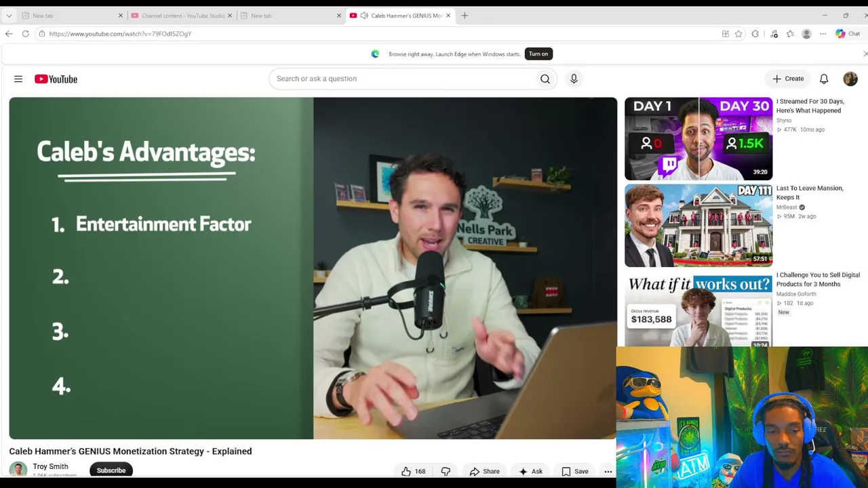Focus the browser address bar URL
868x488 pixels.
click(120, 34)
